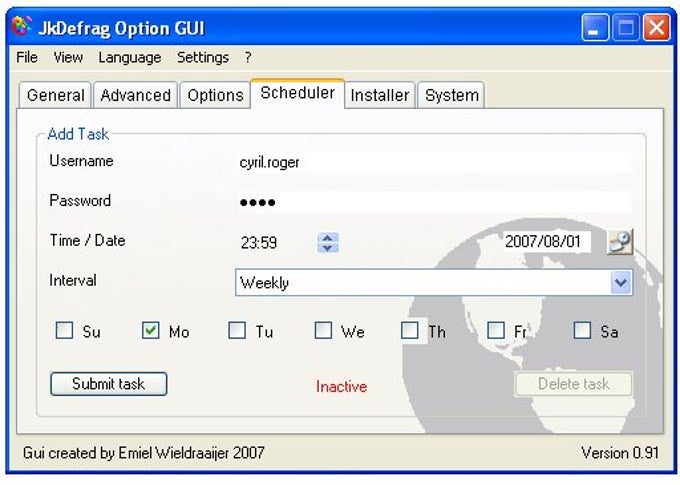680x485 pixels.
Task: Uncheck the Mo (Monday) checkbox
Action: (150, 330)
